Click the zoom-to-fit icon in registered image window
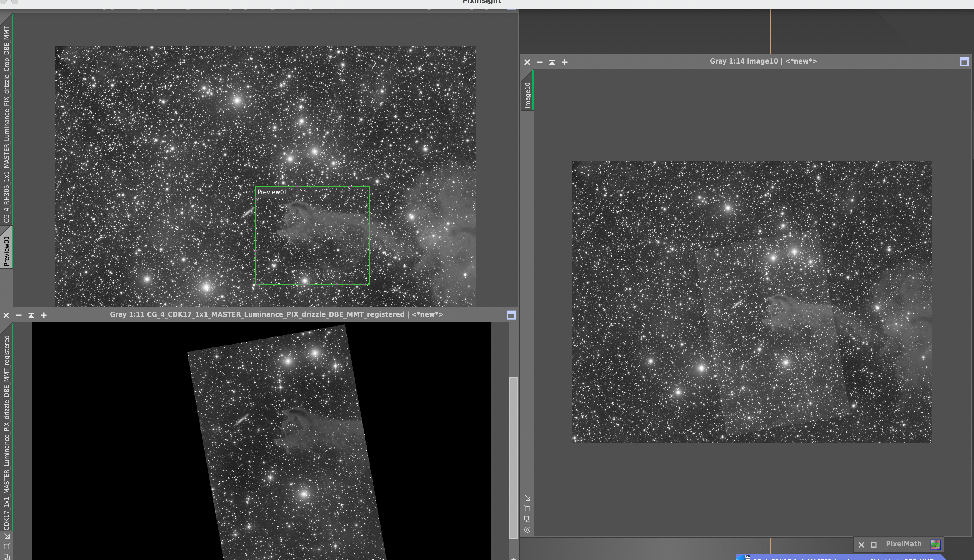This screenshot has width=974, height=560. pyautogui.click(x=7, y=546)
